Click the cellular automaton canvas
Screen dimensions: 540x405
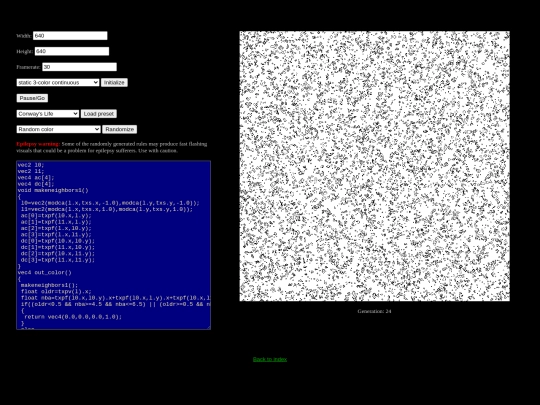tap(375, 166)
